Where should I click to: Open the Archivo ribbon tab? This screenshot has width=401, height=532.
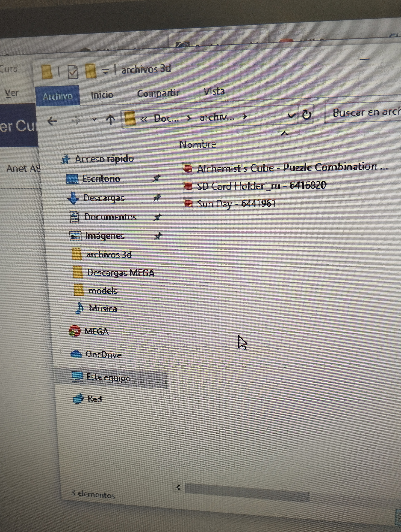58,96
